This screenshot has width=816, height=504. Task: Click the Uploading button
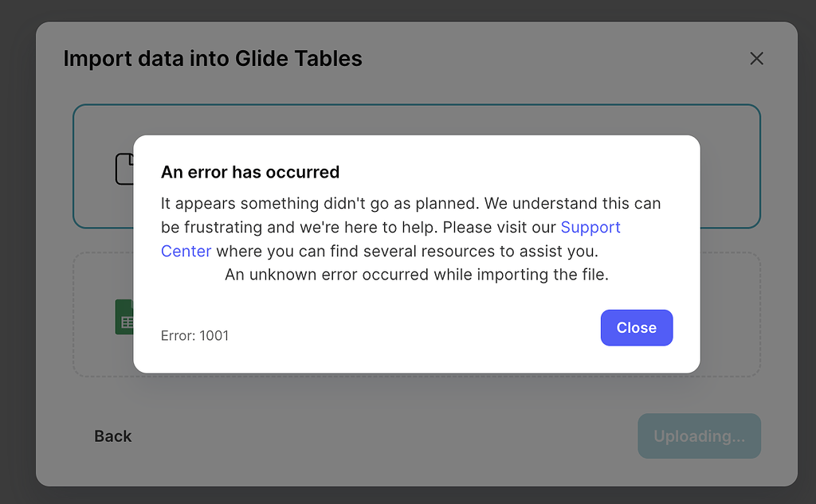(699, 436)
